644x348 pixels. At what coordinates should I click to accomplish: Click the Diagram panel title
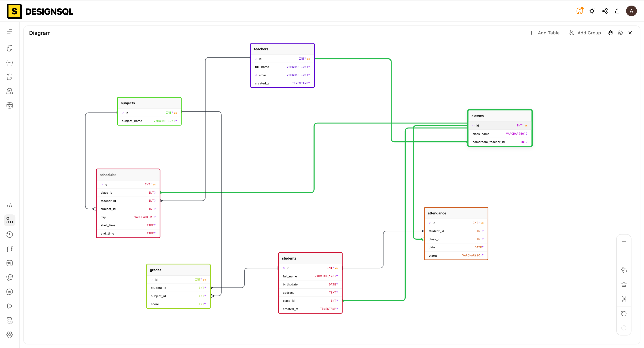tap(40, 33)
